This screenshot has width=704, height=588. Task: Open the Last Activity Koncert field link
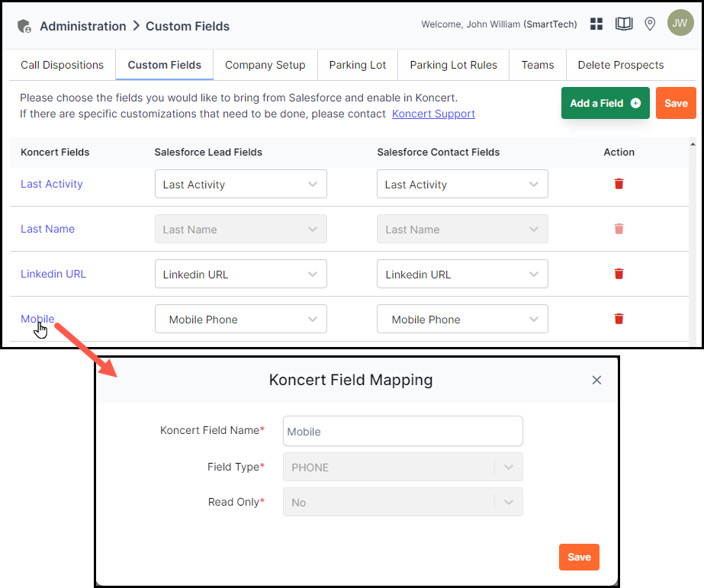[x=52, y=184]
